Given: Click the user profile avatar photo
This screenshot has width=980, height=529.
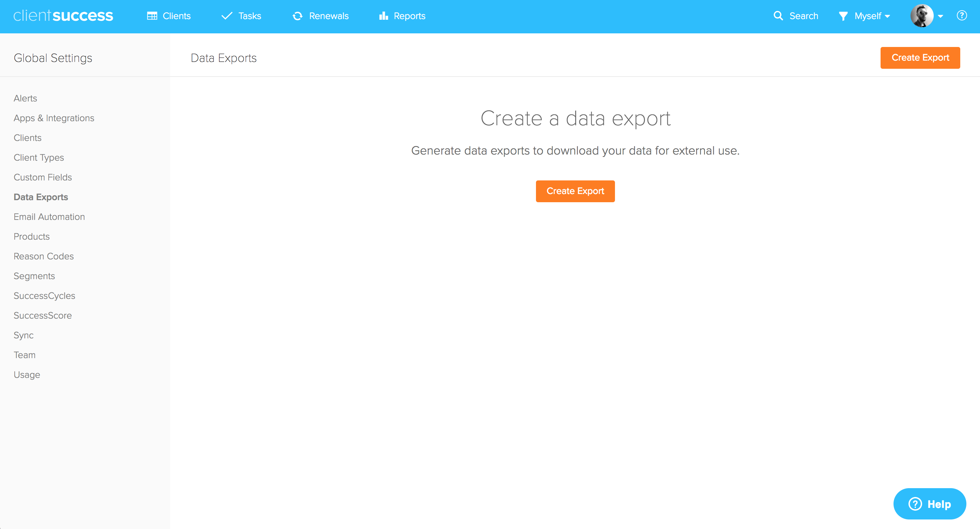Looking at the screenshot, I should 924,15.
